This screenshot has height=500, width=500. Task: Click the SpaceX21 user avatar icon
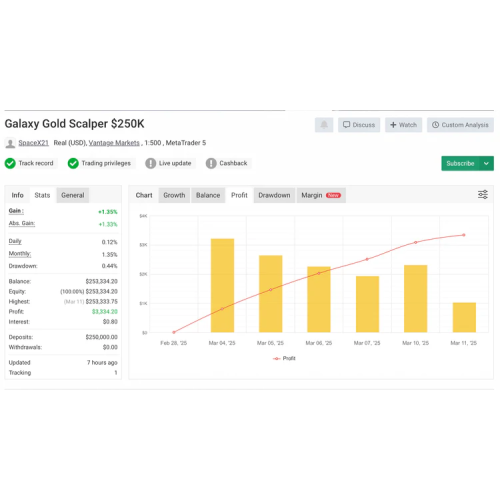click(10, 143)
